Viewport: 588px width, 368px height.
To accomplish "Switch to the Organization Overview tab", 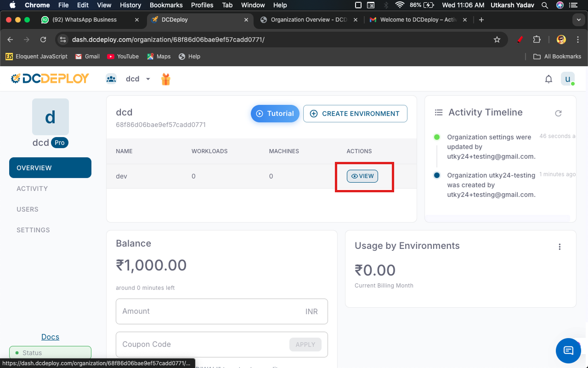I will coord(308,20).
